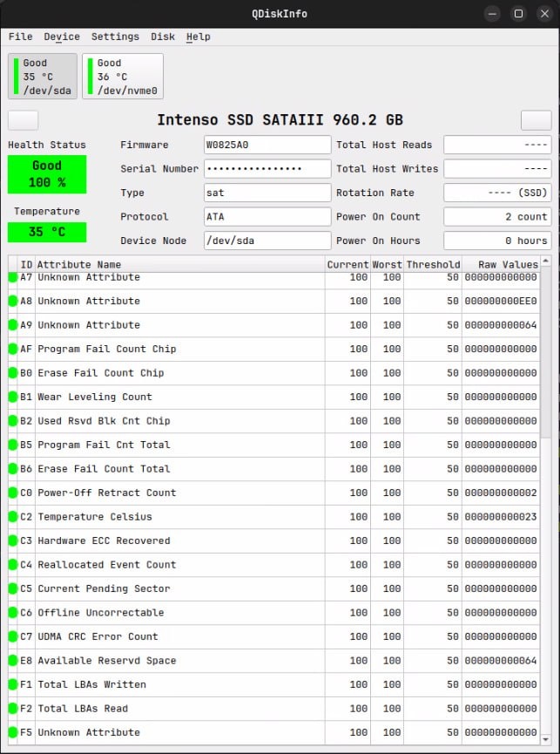The width and height of the screenshot is (560, 754).
Task: Click the attribute table vertical scrollbar thumb
Action: click(545, 352)
